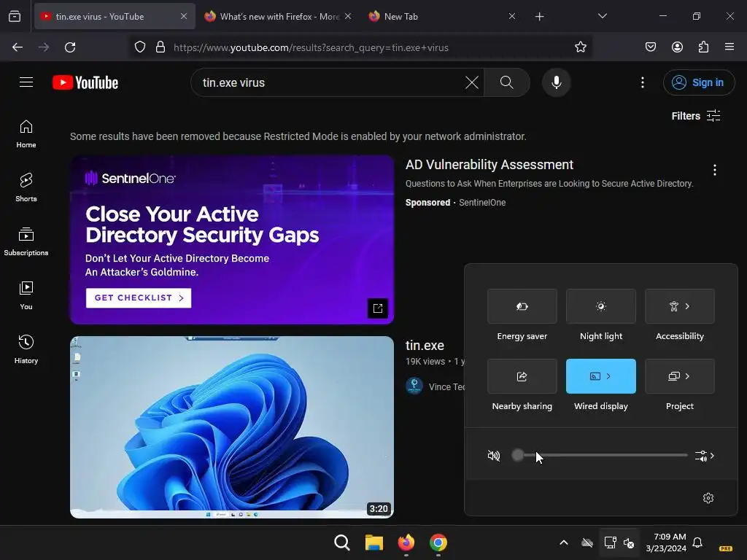This screenshot has width=747, height=560.
Task: Show hidden tray icons chevron
Action: (564, 542)
